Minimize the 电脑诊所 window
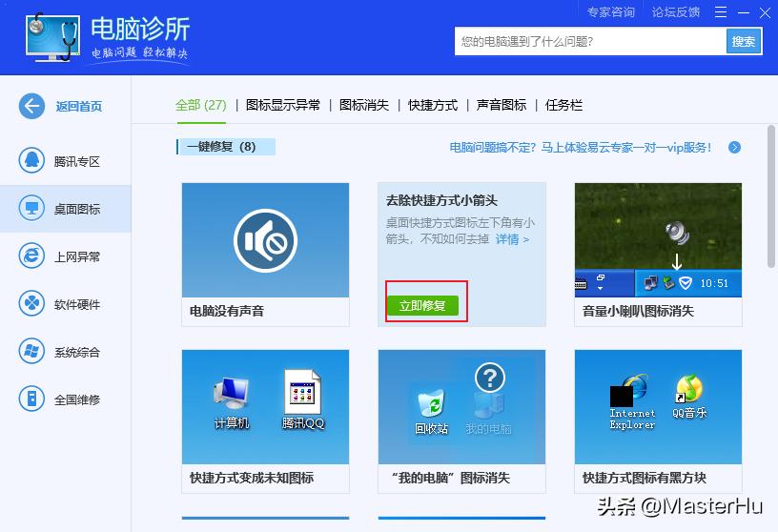 (744, 12)
